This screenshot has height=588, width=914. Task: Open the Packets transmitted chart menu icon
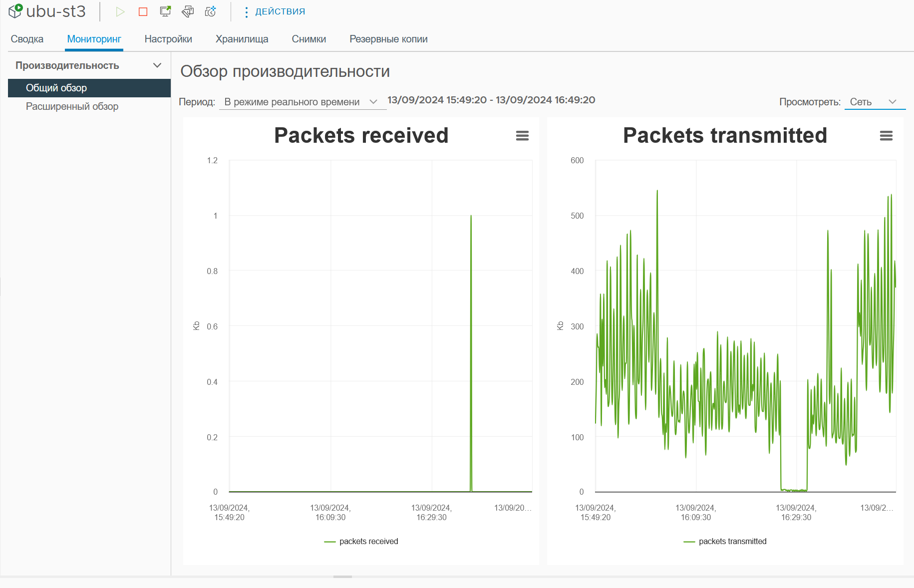click(886, 136)
